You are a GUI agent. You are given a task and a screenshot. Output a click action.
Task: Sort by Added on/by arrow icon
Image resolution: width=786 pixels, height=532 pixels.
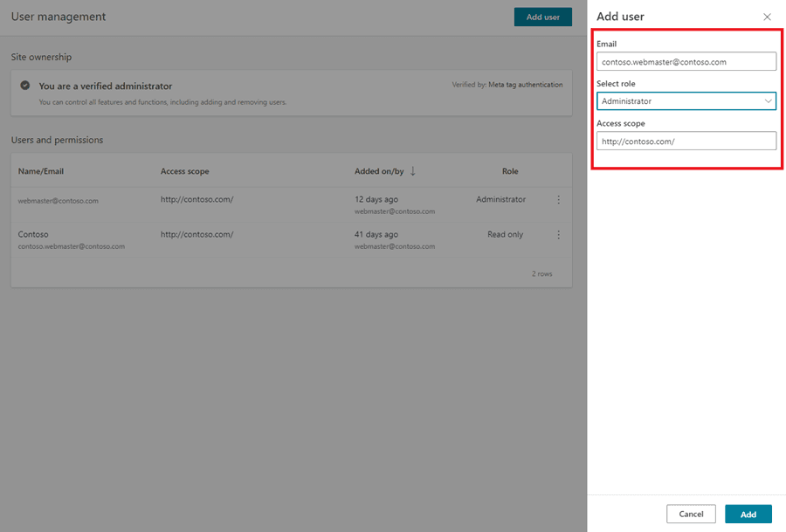pos(412,171)
